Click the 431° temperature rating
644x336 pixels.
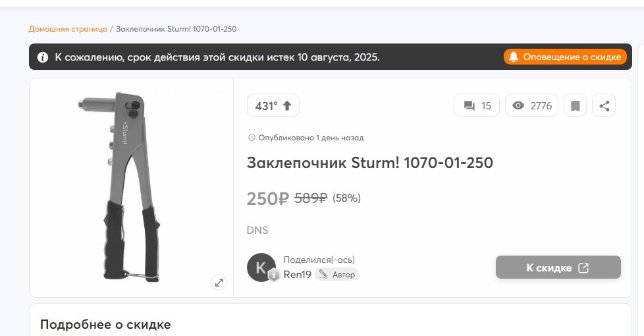point(266,105)
